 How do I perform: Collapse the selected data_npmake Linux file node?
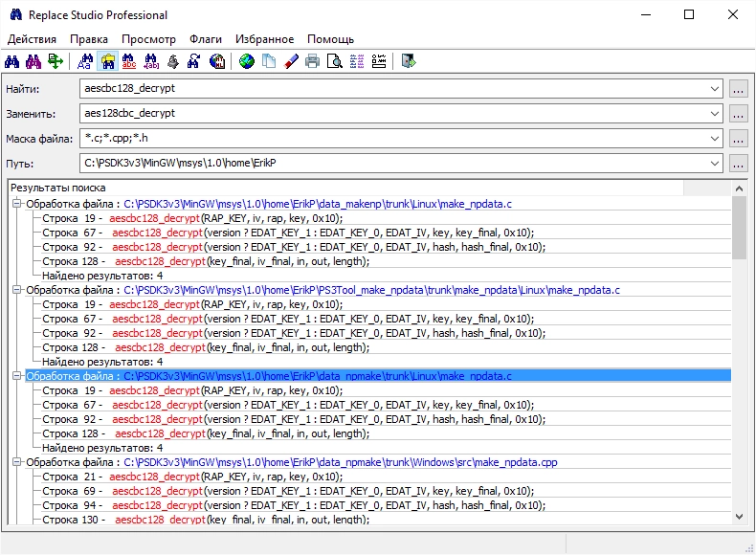pos(17,376)
